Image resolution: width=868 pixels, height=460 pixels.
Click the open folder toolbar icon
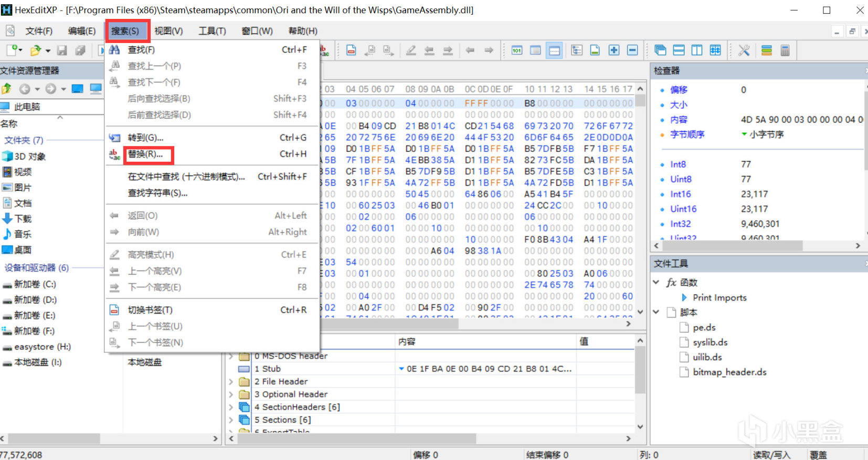[x=35, y=50]
